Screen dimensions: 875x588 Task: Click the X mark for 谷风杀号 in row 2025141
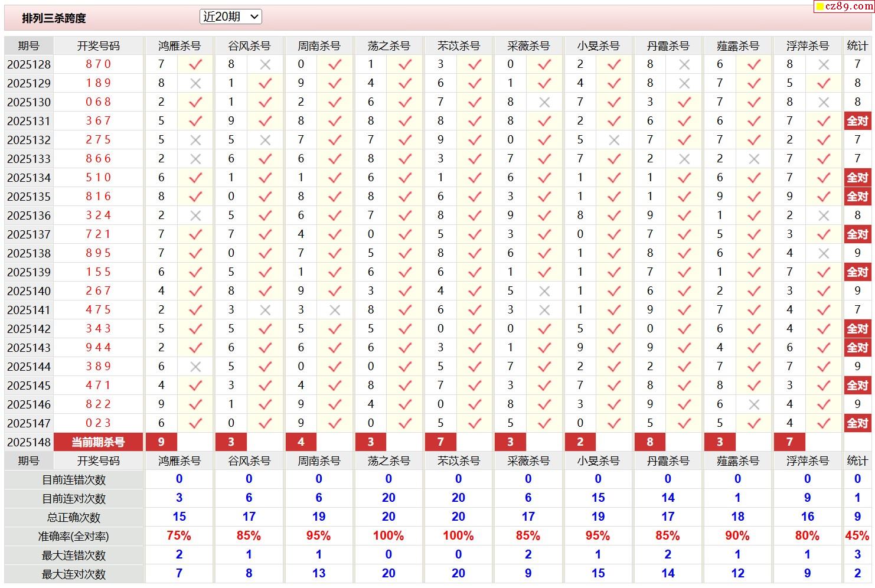265,310
